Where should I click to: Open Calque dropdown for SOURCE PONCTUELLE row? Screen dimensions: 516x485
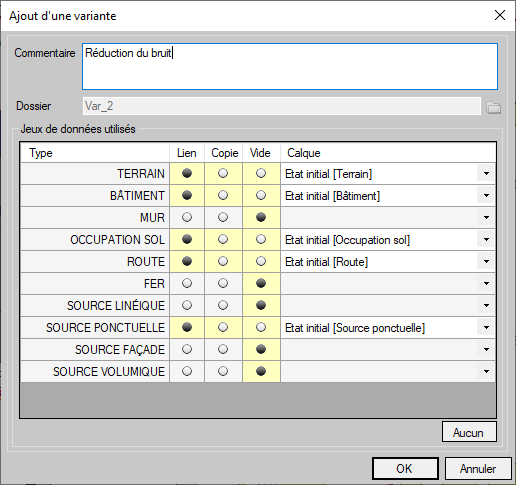click(486, 327)
